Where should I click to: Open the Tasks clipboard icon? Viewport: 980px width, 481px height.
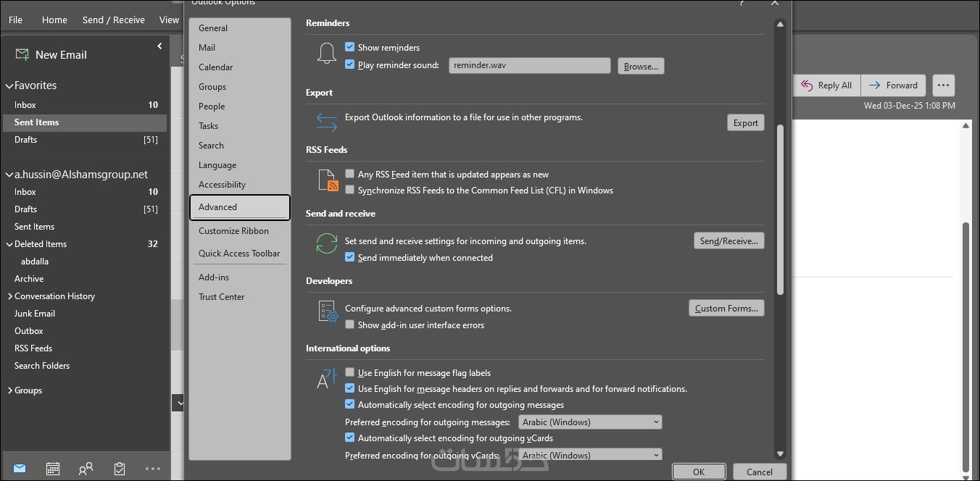tap(120, 469)
